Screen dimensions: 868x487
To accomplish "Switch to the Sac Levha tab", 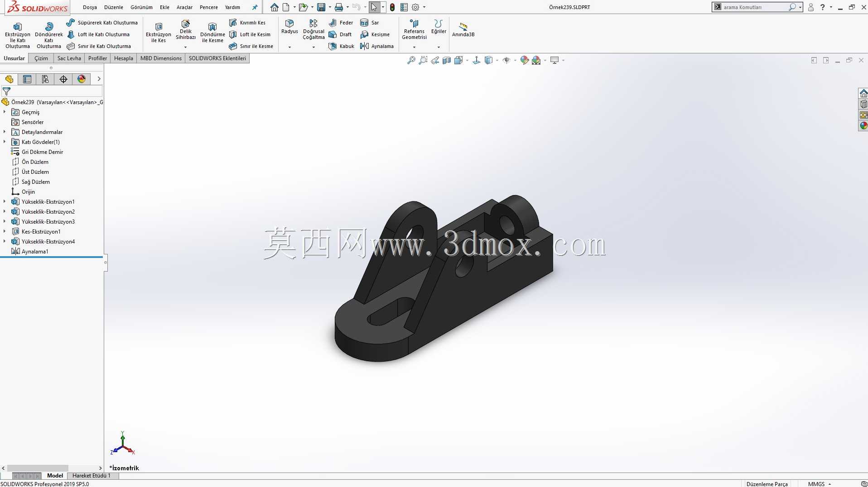I will pyautogui.click(x=69, y=58).
